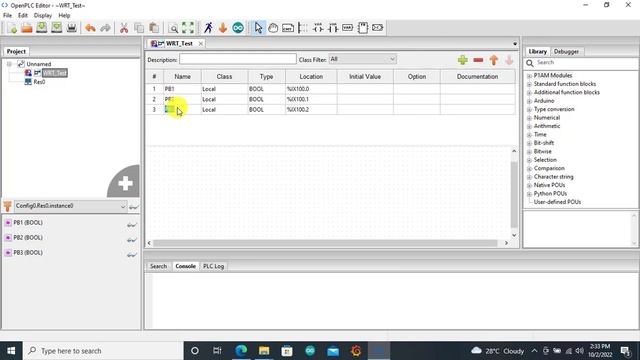This screenshot has height=360, width=640.
Task: Cut selection with the scissors icon
Action: click(124, 28)
